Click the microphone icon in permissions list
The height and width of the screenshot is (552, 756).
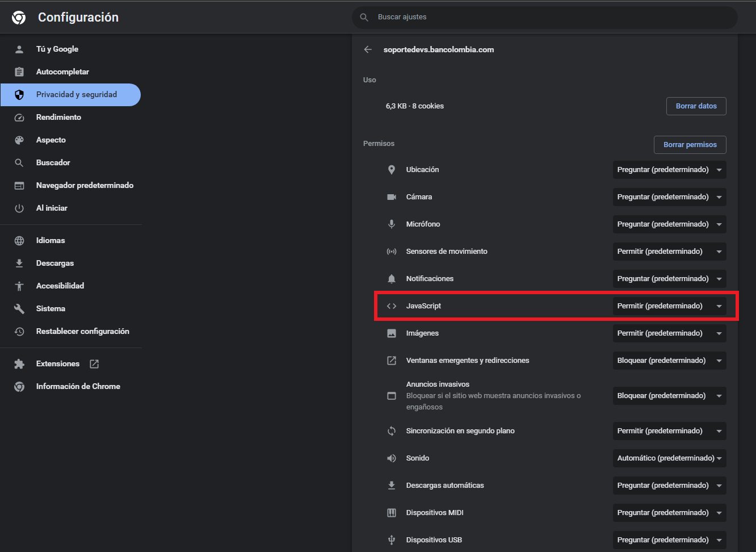[x=392, y=224]
